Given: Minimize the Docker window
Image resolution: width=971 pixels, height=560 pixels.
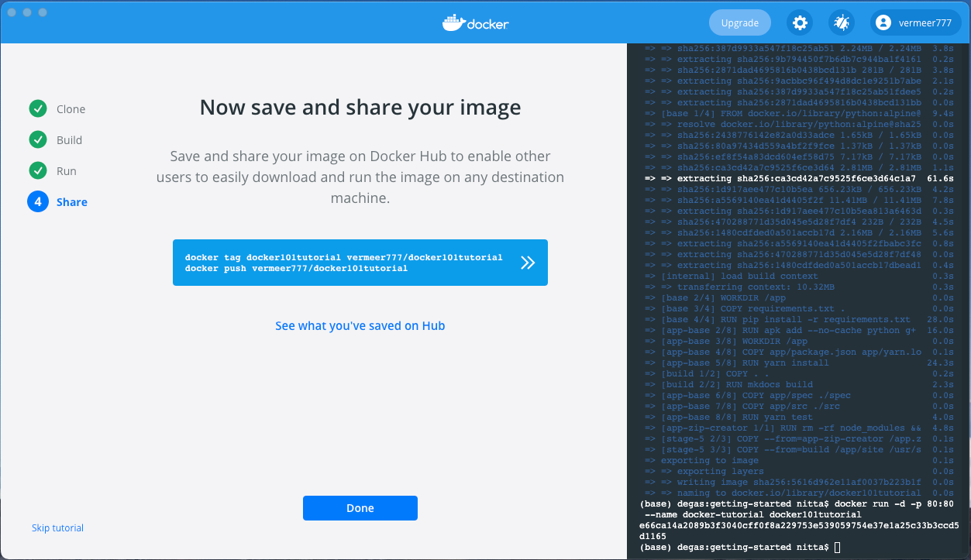Looking at the screenshot, I should [27, 13].
